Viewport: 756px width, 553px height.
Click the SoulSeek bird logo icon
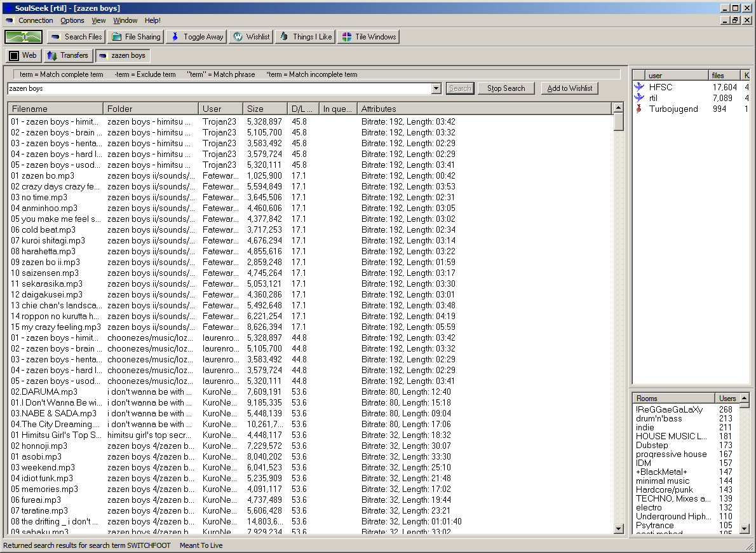(24, 37)
